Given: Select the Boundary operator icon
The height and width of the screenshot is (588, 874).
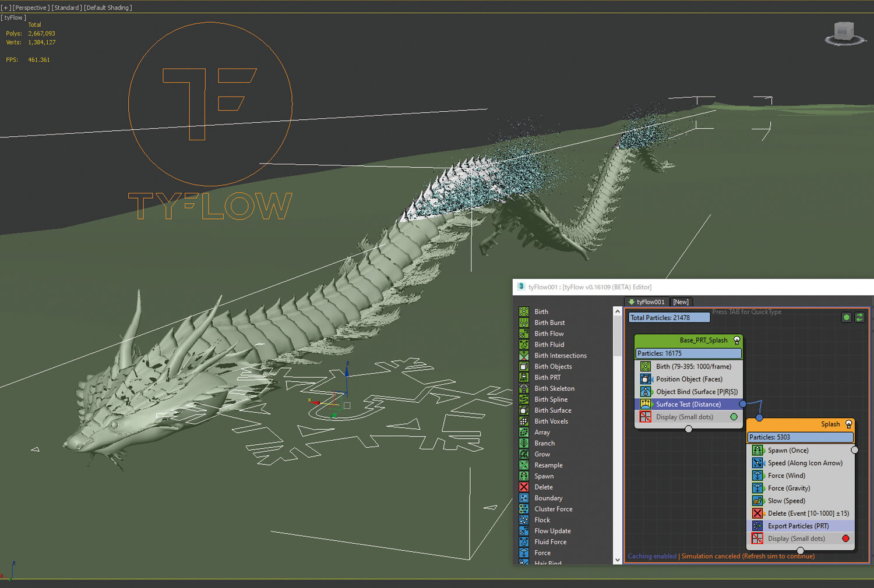Looking at the screenshot, I should coord(524,498).
